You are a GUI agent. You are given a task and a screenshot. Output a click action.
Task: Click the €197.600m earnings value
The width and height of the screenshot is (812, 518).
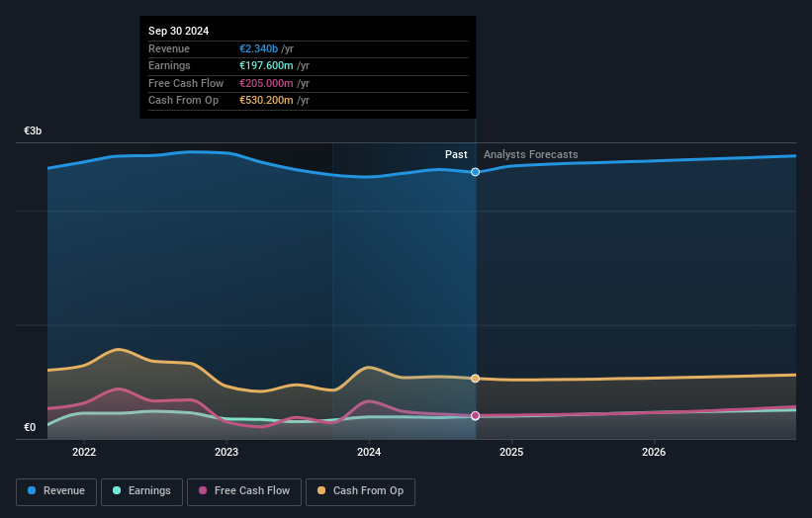pos(266,65)
